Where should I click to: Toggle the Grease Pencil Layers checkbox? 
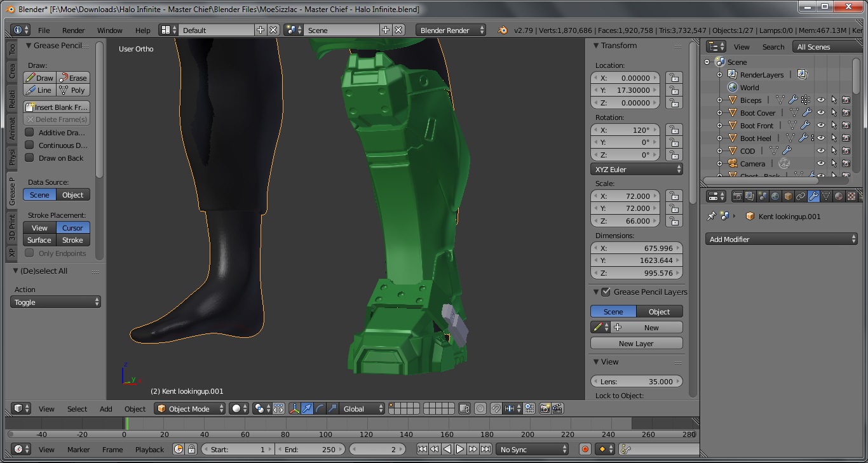[x=606, y=292]
